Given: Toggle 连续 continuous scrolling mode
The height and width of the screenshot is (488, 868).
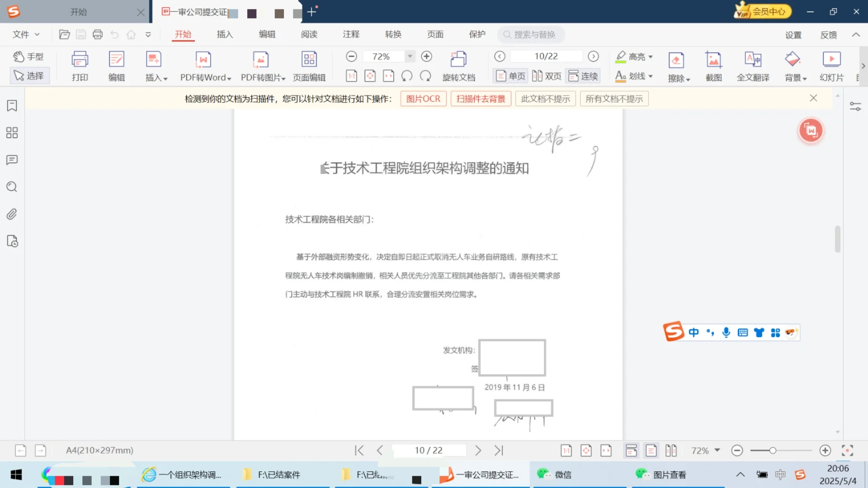Looking at the screenshot, I should coord(583,76).
